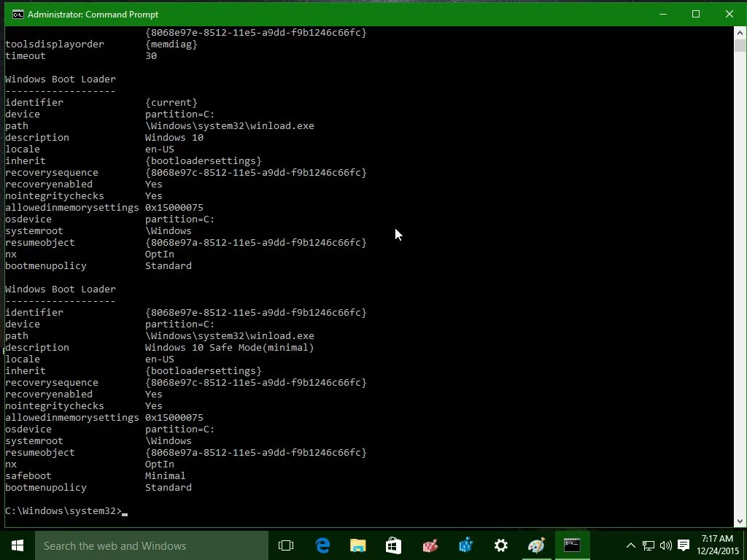Viewport: 747px width, 560px height.
Task: Minimize the Command Prompt window
Action: coord(662,14)
